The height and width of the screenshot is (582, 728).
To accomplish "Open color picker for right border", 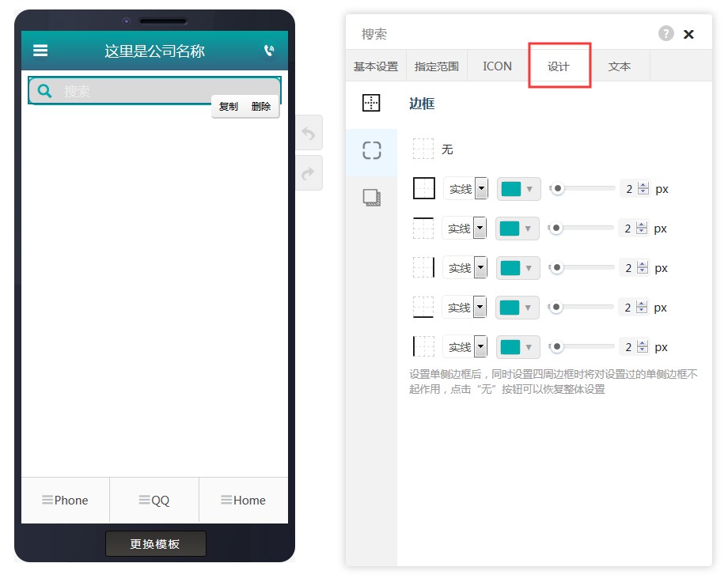I will click(518, 268).
